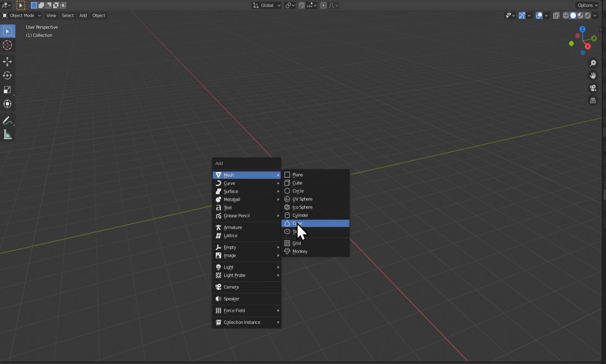The image size is (606, 364).
Task: Toggle snapping magnet icon
Action: [302, 5]
